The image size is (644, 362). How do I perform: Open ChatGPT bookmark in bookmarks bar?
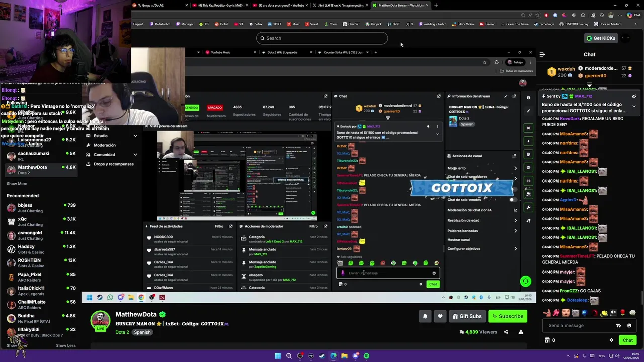[351, 24]
